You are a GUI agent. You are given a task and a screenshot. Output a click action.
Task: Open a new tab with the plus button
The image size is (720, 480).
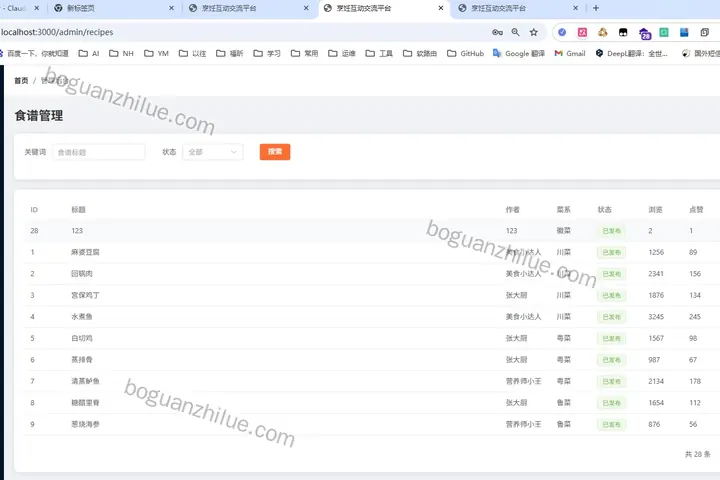pyautogui.click(x=596, y=8)
